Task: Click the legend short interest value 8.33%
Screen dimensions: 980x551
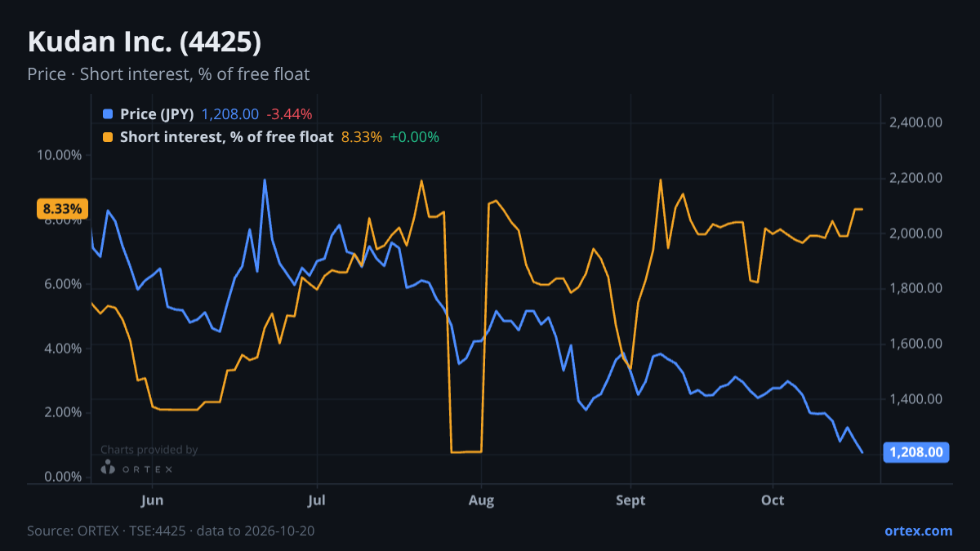Action: (x=362, y=137)
